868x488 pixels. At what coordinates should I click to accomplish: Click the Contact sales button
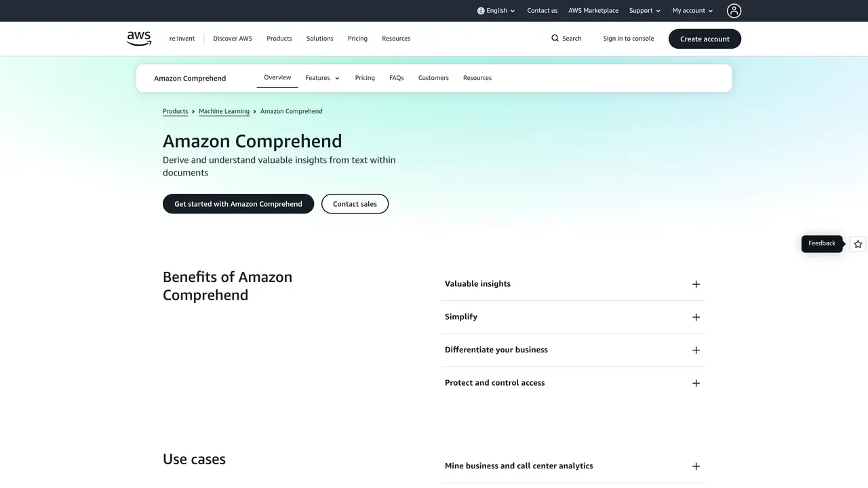point(355,204)
